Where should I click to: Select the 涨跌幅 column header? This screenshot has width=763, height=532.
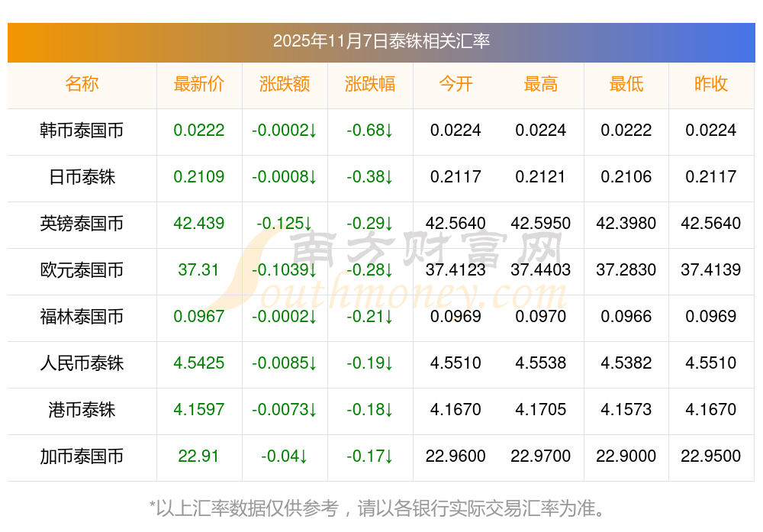370,84
